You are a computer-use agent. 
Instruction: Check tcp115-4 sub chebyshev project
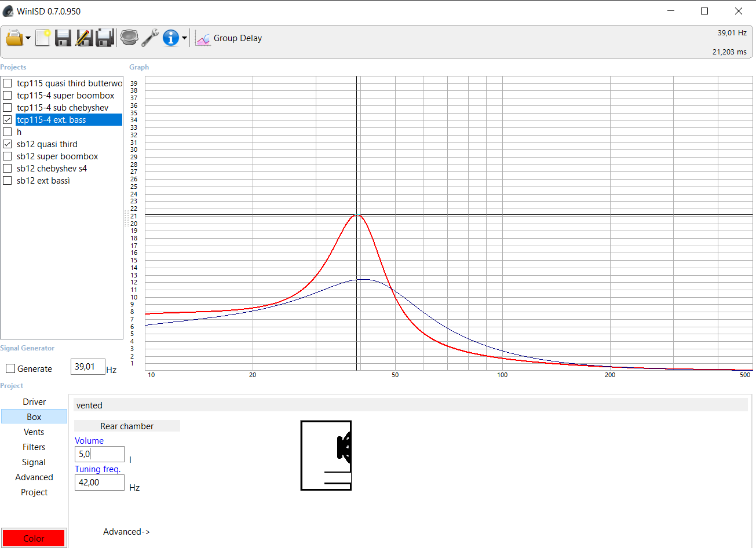tap(8, 108)
